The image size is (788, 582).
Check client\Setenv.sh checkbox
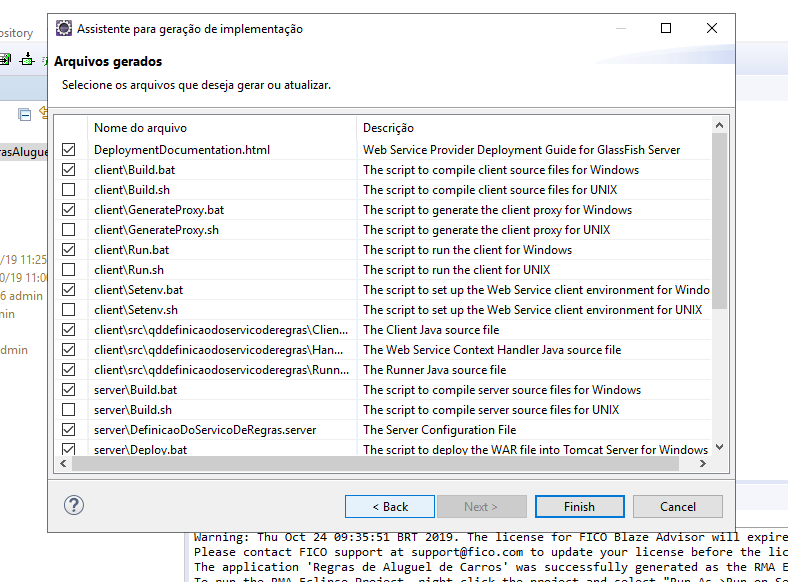click(69, 310)
